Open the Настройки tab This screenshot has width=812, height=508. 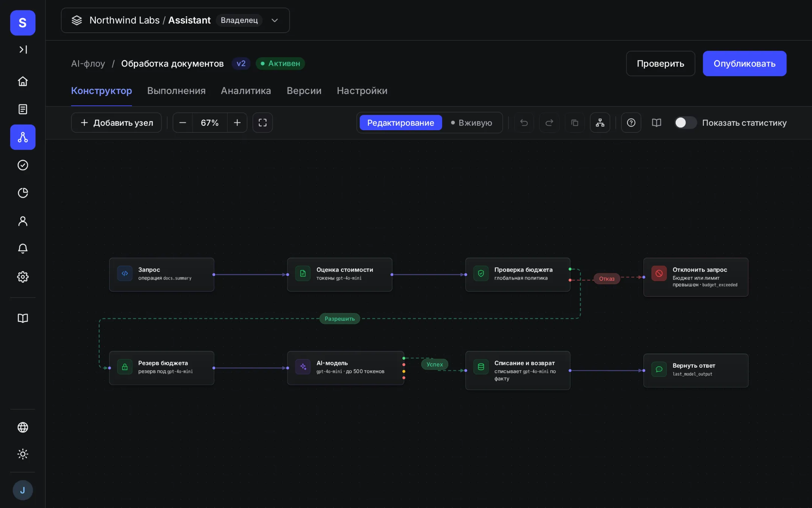[362, 91]
